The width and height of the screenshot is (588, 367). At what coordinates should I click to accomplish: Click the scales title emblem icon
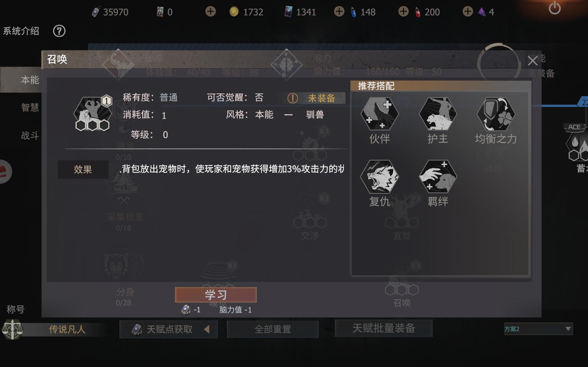click(12, 329)
